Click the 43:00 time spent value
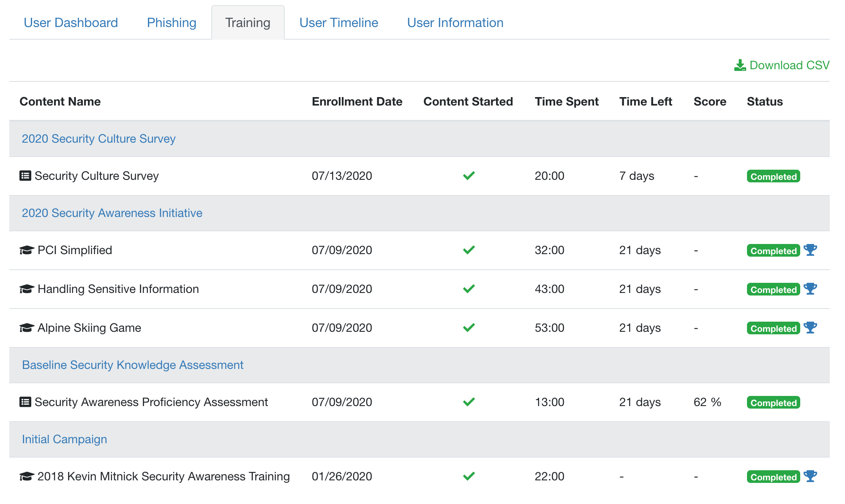Image resolution: width=845 pixels, height=504 pixels. coord(550,289)
